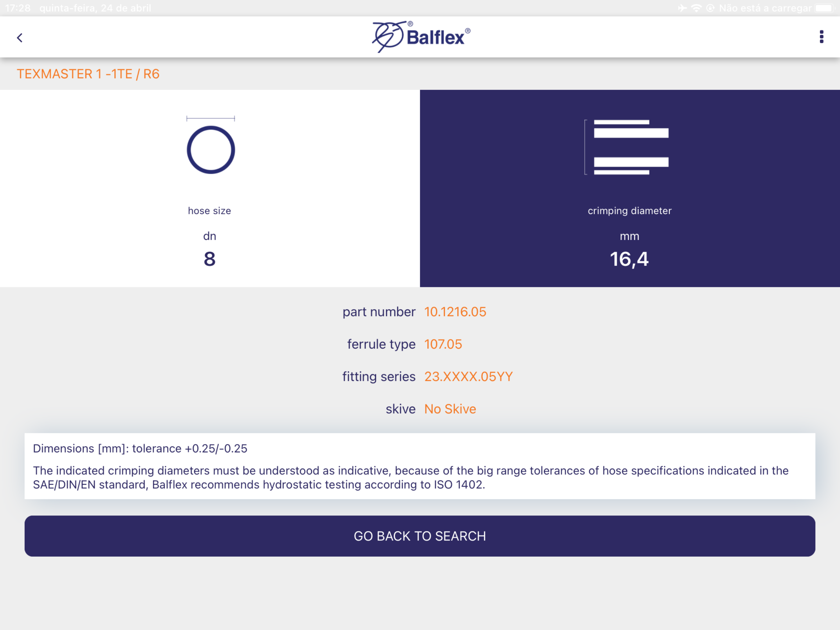Tap the 'mm' unit label
This screenshot has width=840, height=630.
coord(630,237)
